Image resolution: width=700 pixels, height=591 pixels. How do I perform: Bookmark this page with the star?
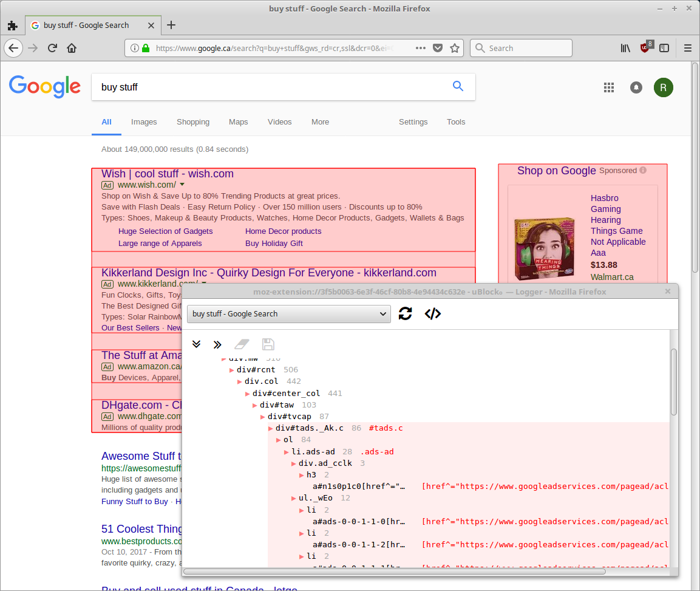tap(455, 48)
